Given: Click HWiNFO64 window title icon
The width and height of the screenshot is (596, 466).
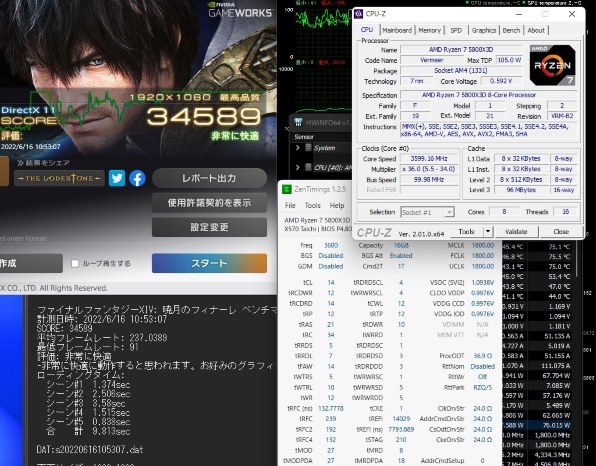Looking at the screenshot, I should coord(298,122).
